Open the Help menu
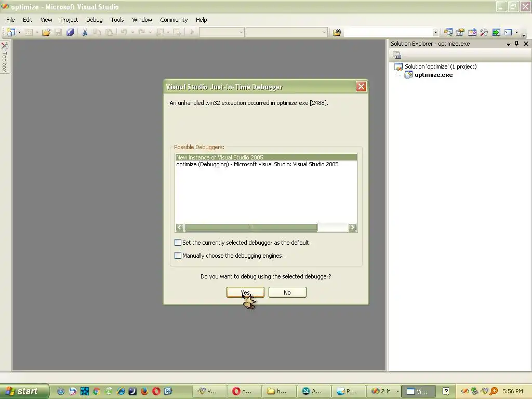The width and height of the screenshot is (532, 399). pos(201,20)
